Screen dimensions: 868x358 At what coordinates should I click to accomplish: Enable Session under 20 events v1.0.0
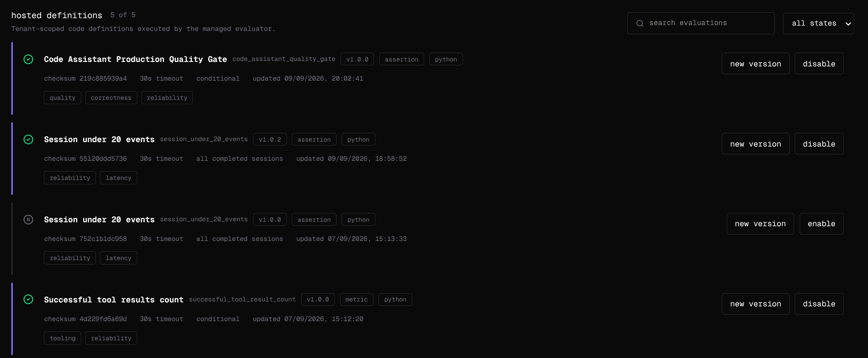(x=821, y=224)
